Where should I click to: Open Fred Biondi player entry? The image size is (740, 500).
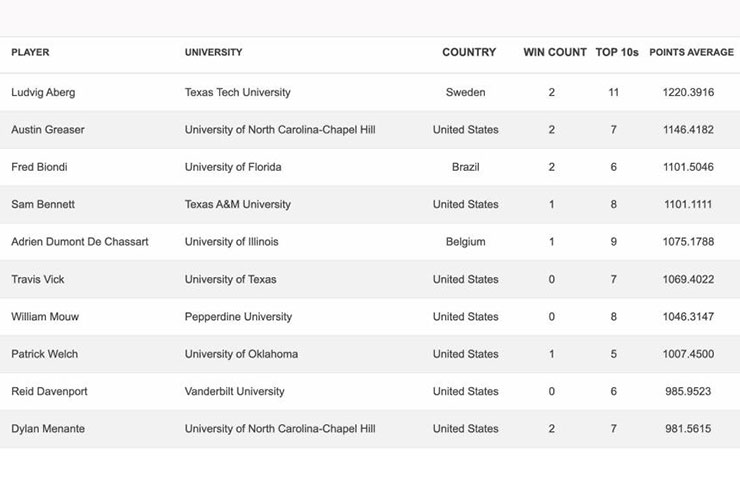click(39, 167)
